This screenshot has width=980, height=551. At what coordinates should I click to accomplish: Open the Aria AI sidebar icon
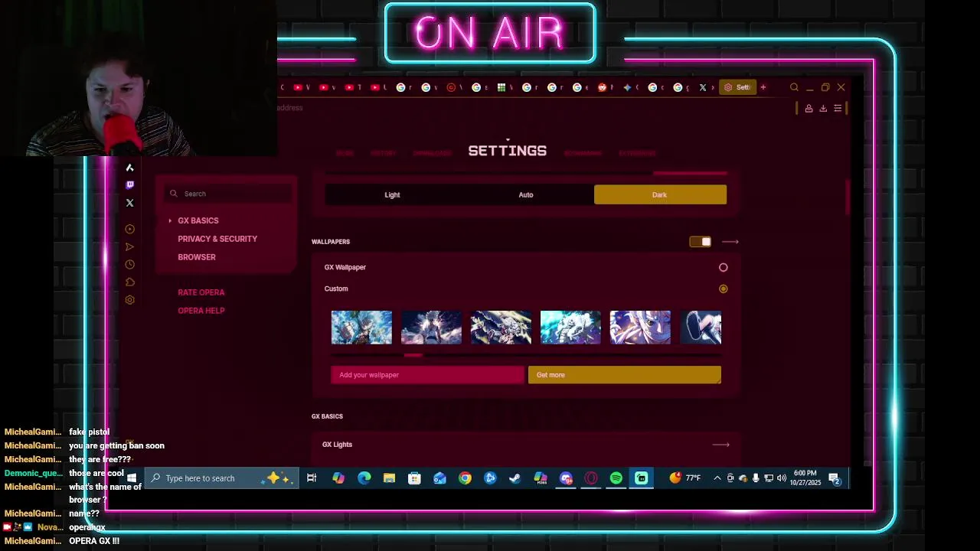(x=129, y=168)
